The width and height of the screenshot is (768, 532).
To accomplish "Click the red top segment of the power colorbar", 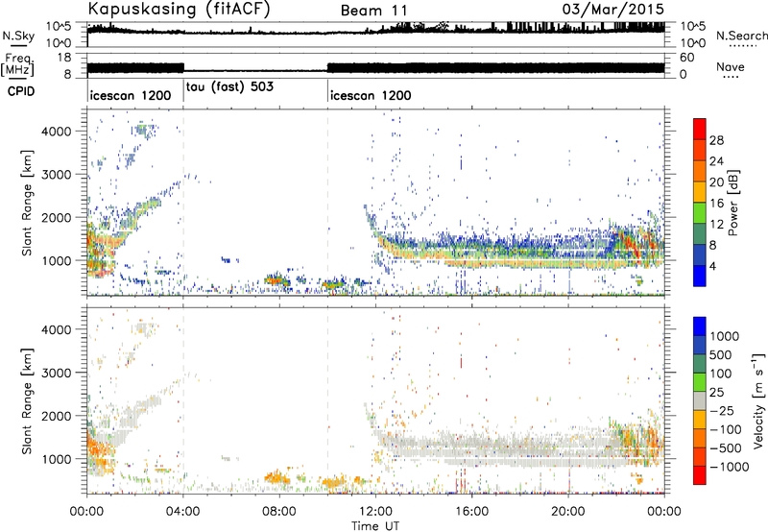I will click(x=700, y=129).
